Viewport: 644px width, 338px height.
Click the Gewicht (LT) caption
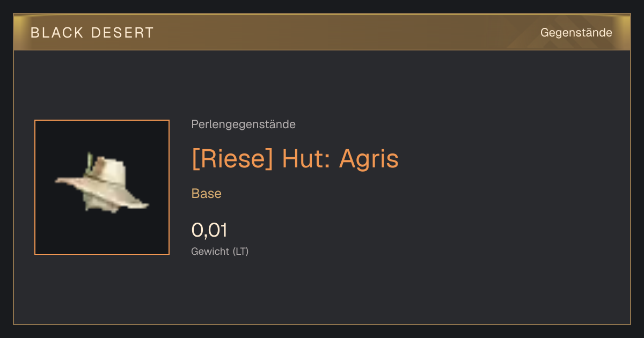[220, 251]
